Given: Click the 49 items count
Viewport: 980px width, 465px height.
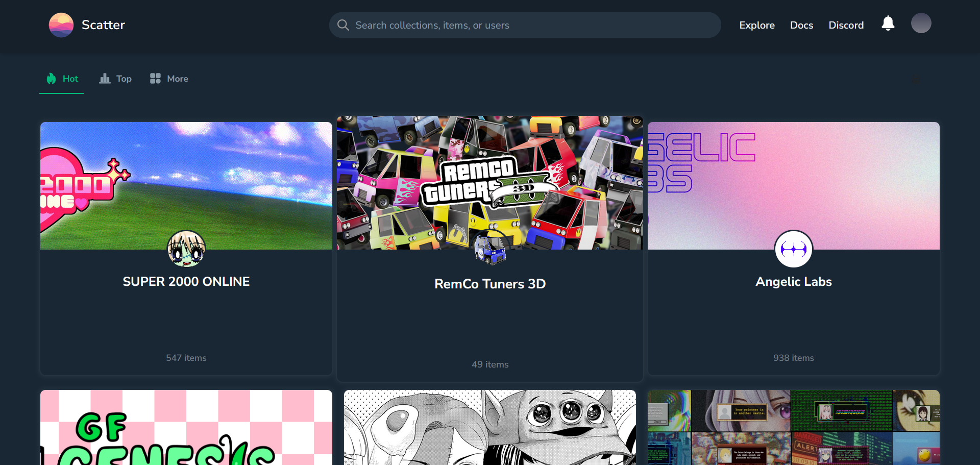Looking at the screenshot, I should tap(490, 364).
